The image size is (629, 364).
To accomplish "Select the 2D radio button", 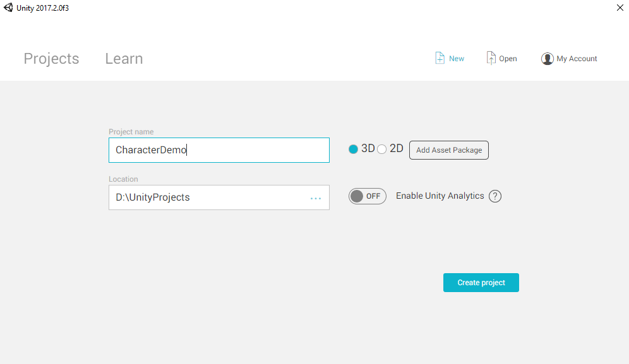I will pos(382,150).
